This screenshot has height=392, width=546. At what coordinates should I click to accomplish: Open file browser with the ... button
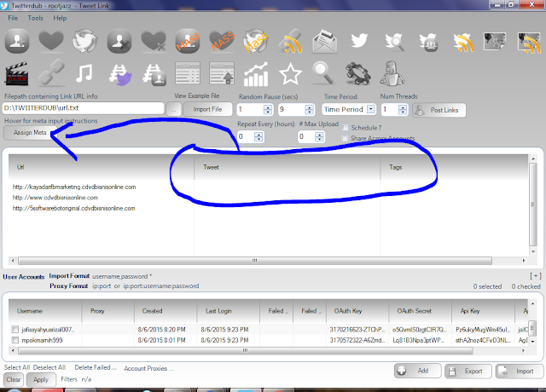click(173, 110)
